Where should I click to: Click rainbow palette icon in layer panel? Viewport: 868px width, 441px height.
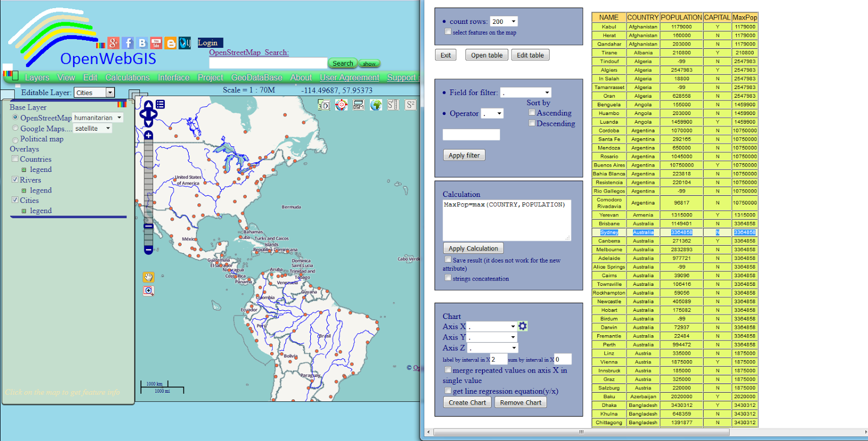pyautogui.click(x=122, y=104)
